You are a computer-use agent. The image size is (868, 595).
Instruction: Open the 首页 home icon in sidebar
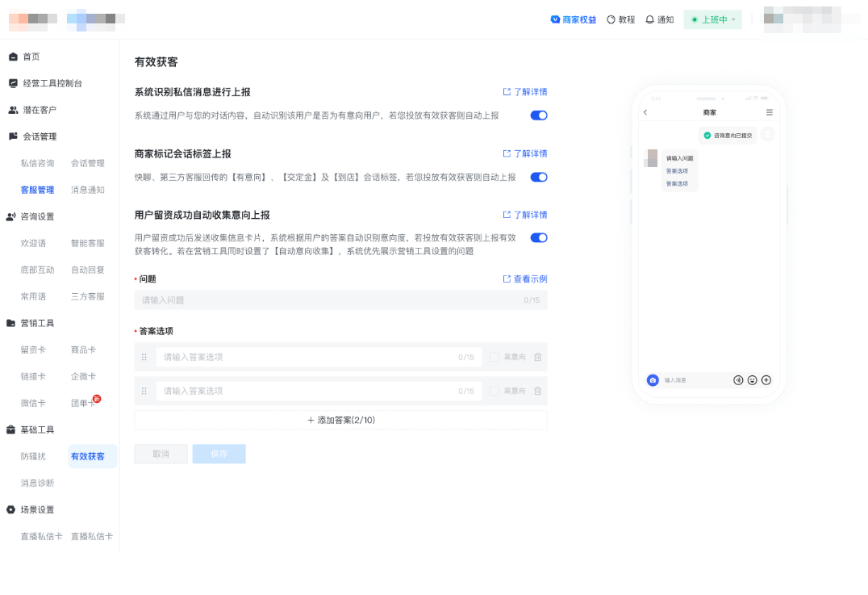pos(11,57)
